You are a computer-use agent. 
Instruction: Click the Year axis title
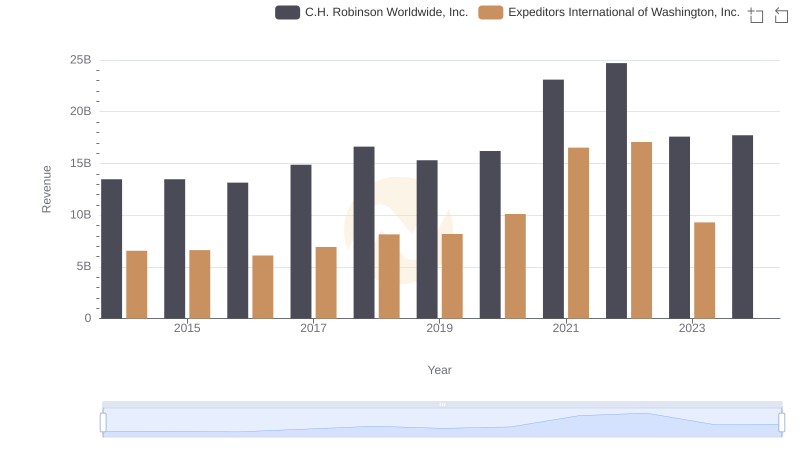tap(439, 370)
